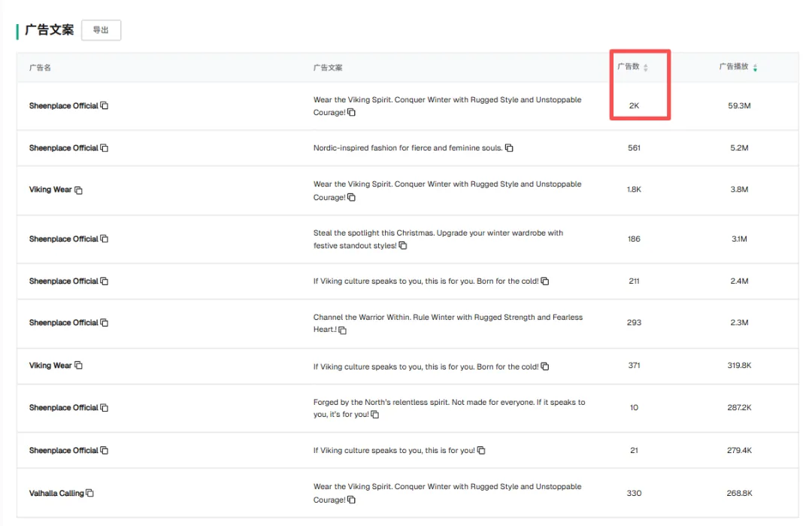Image resolution: width=812 pixels, height=526 pixels.
Task: Copy the Valhalla Calling advertiser name
Action: (90, 493)
